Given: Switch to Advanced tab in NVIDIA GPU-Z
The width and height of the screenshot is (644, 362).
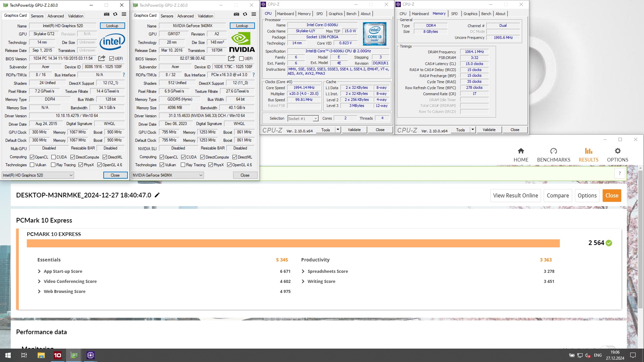Looking at the screenshot, I should click(185, 16).
